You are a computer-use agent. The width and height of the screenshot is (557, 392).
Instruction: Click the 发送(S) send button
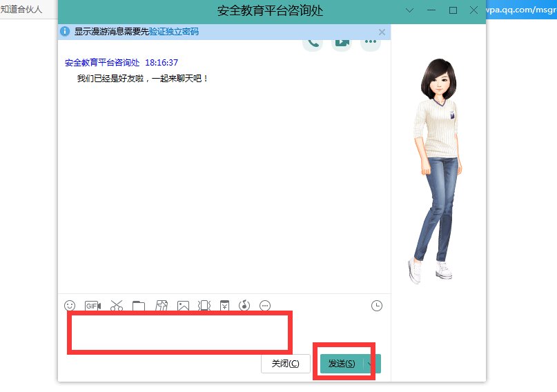click(x=342, y=364)
